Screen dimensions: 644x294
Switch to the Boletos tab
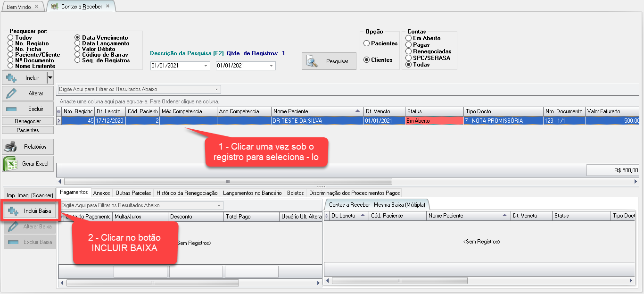(x=295, y=193)
